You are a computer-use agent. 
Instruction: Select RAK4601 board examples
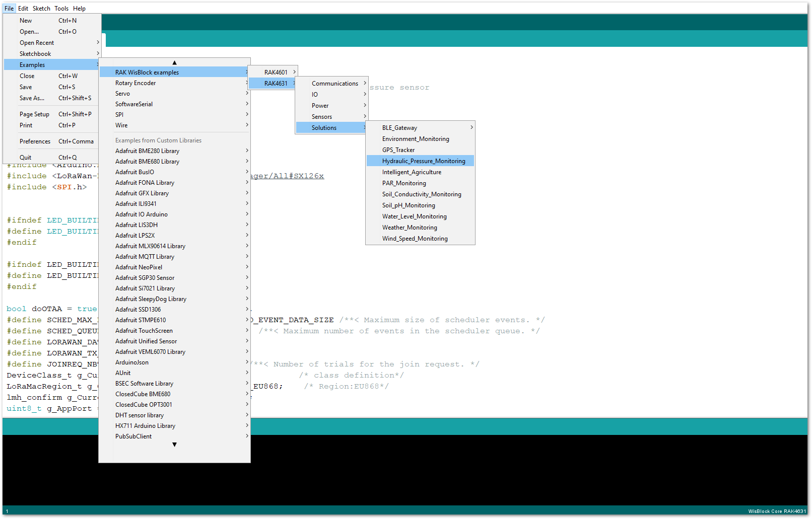pyautogui.click(x=274, y=72)
